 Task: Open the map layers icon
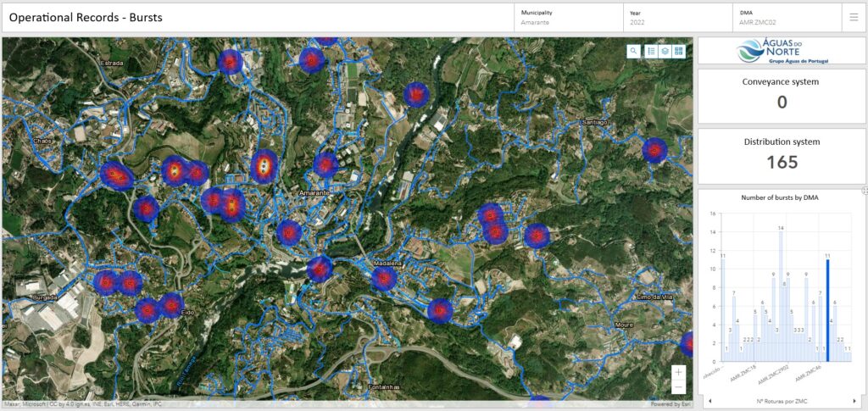(665, 51)
